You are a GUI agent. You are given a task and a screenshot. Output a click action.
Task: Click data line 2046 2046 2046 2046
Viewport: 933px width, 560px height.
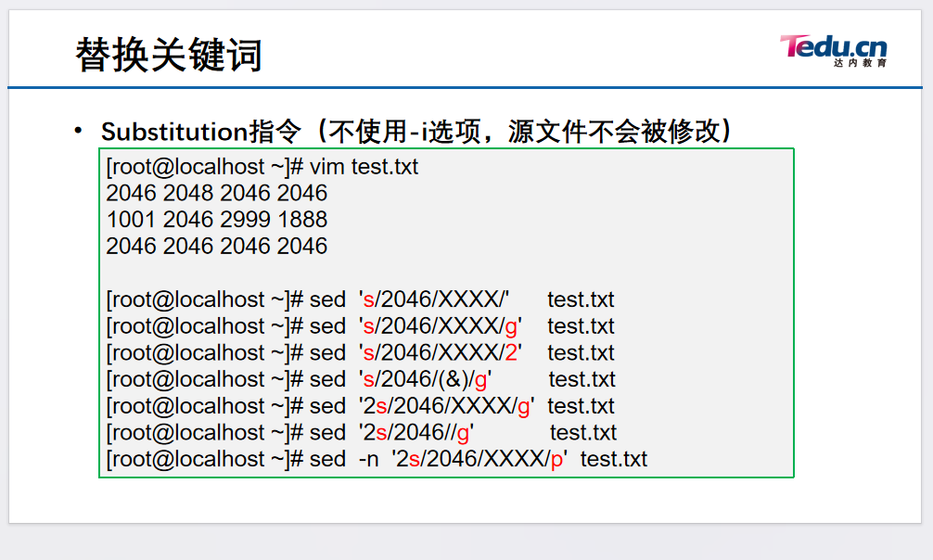pos(217,246)
